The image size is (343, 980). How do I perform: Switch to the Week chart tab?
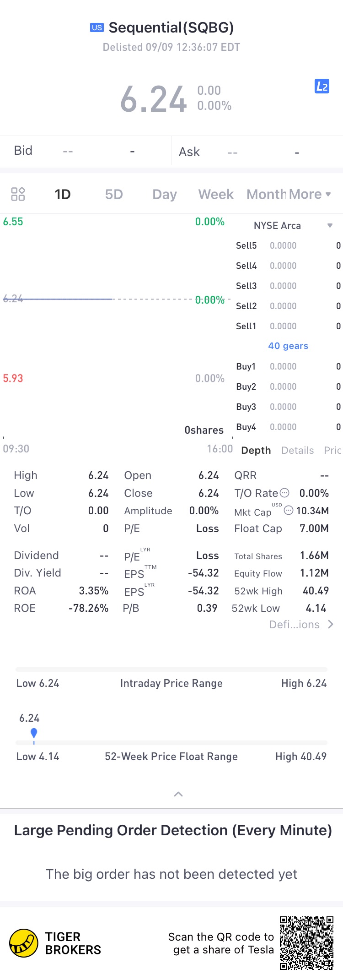216,194
